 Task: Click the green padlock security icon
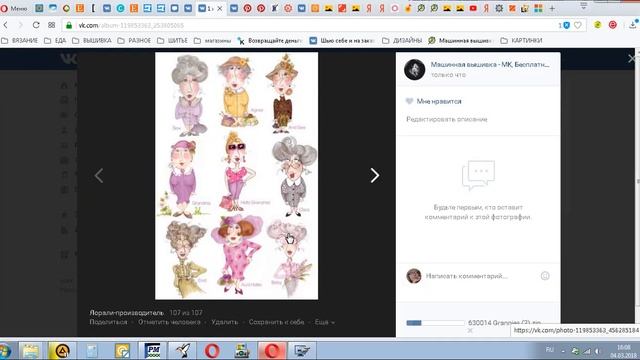[x=69, y=25]
